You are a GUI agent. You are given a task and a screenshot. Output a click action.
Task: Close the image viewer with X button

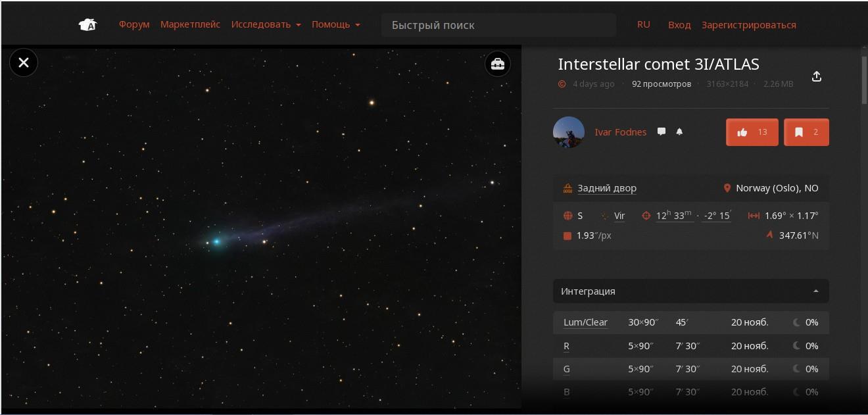click(24, 62)
